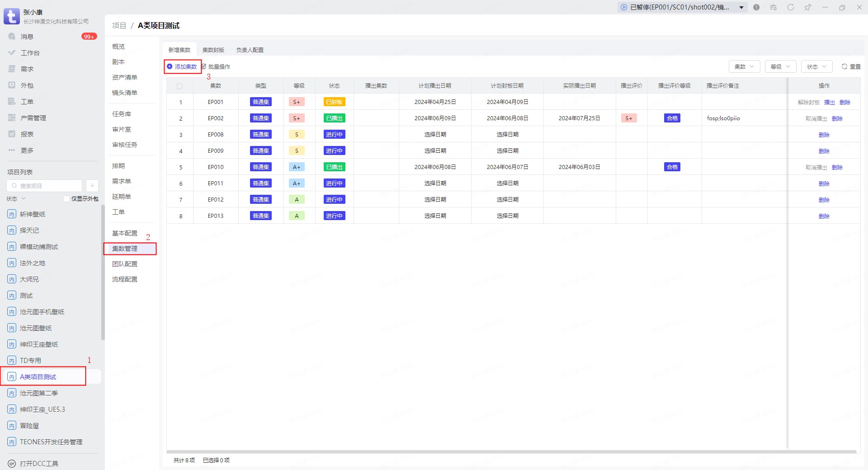Image resolution: width=868 pixels, height=470 pixels.
Task: Click the refresh icon in title bar
Action: click(x=790, y=7)
